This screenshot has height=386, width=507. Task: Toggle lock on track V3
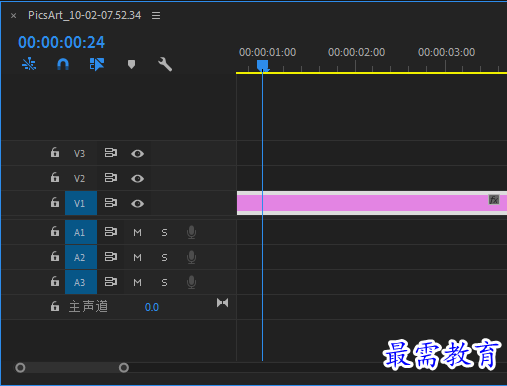point(55,153)
